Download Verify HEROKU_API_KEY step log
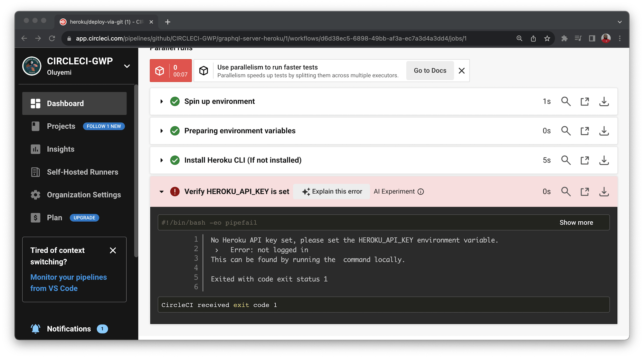The image size is (644, 358). point(604,192)
